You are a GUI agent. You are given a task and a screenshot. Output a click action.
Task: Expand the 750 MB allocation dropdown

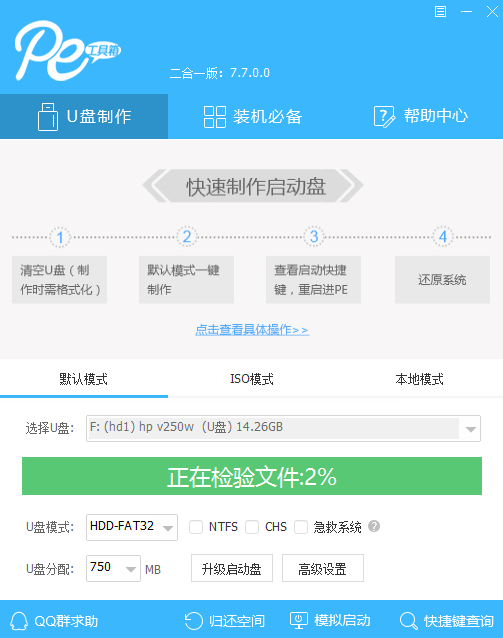click(x=131, y=569)
